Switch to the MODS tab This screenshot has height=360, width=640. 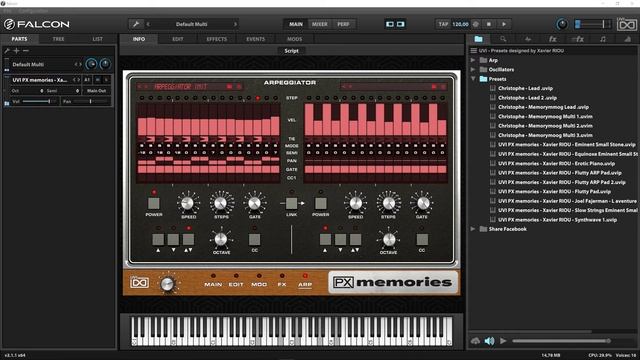(x=294, y=39)
